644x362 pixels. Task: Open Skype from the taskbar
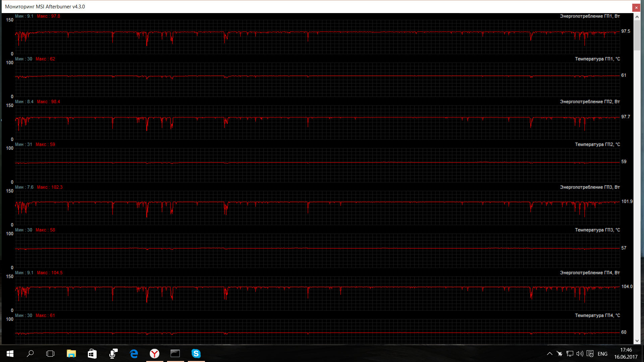pos(196,354)
